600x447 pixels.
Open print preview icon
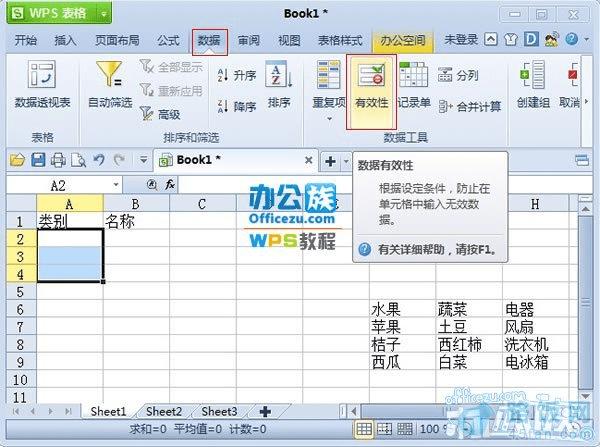coord(78,160)
